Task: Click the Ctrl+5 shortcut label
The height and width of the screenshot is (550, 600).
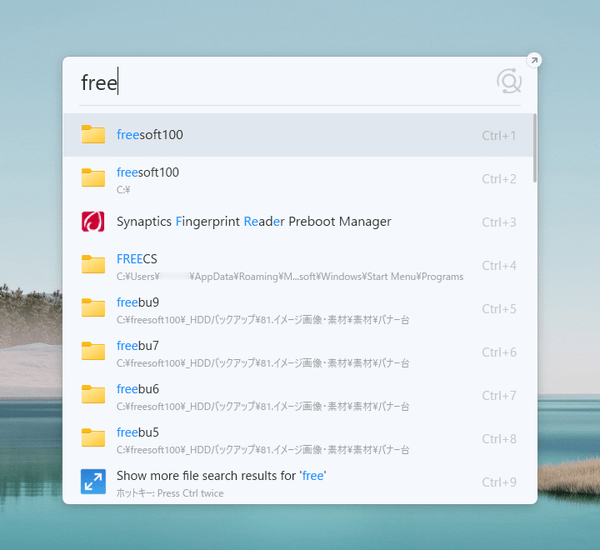Action: [x=499, y=309]
